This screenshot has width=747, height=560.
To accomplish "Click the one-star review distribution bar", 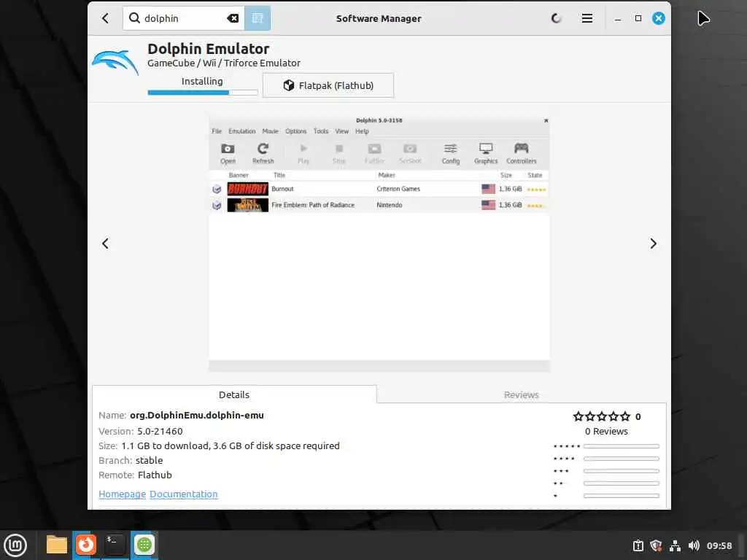I will click(622, 496).
